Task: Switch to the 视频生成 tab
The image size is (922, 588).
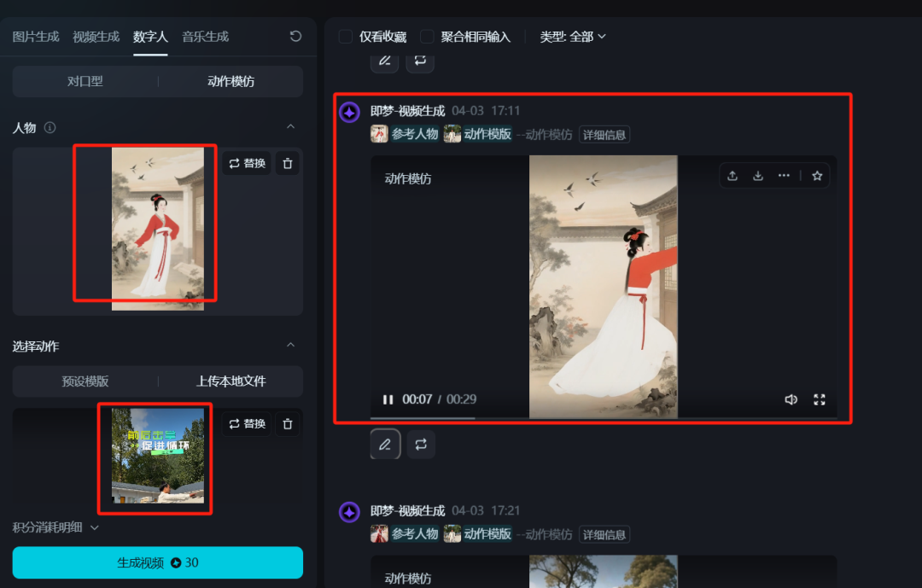Action: tap(96, 37)
